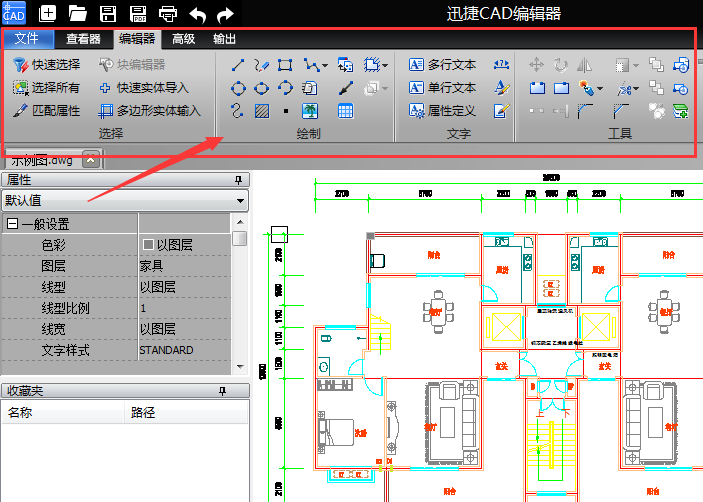Image resolution: width=703 pixels, height=502 pixels.
Task: Click the insert block icon in Draw group
Action: [345, 65]
